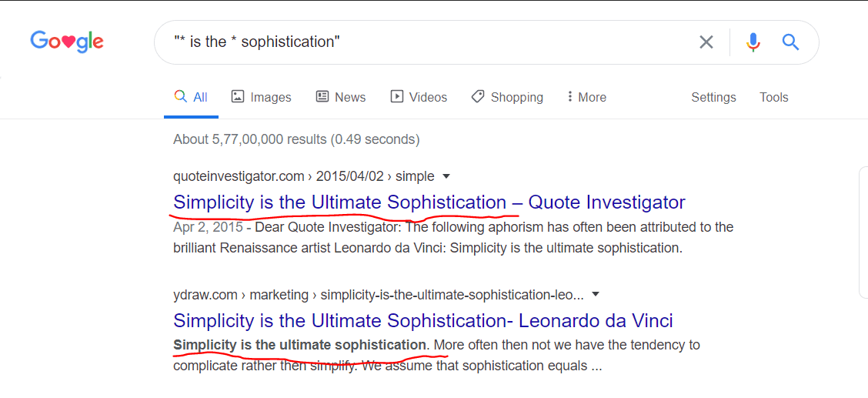Click the Images tab picture icon
868x398 pixels.
(238, 97)
